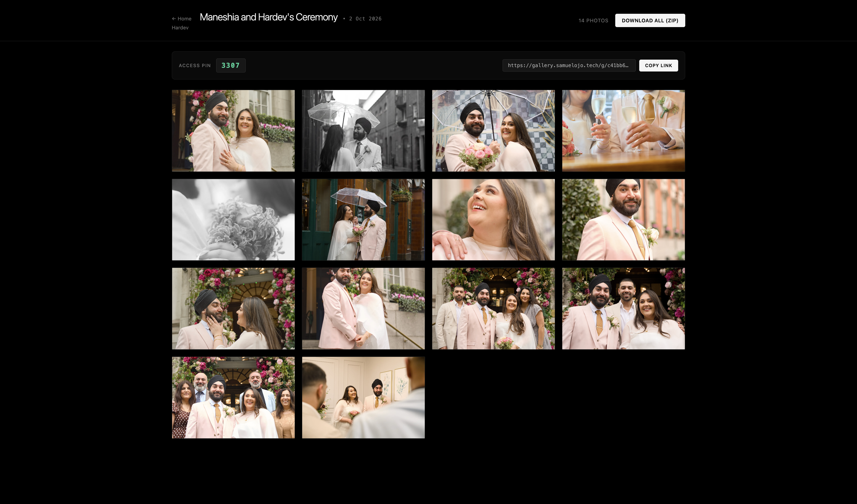Copy the gallery link with Copy Link

coord(658,66)
